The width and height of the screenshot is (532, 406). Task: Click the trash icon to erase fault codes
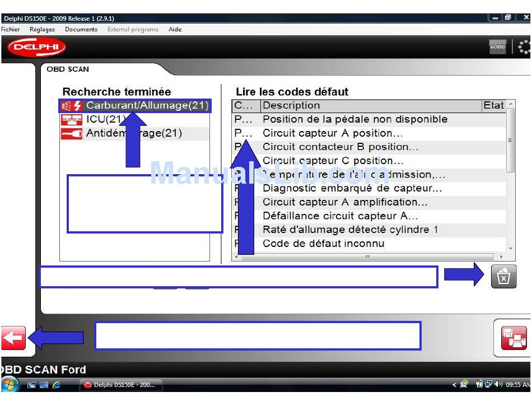tap(504, 277)
